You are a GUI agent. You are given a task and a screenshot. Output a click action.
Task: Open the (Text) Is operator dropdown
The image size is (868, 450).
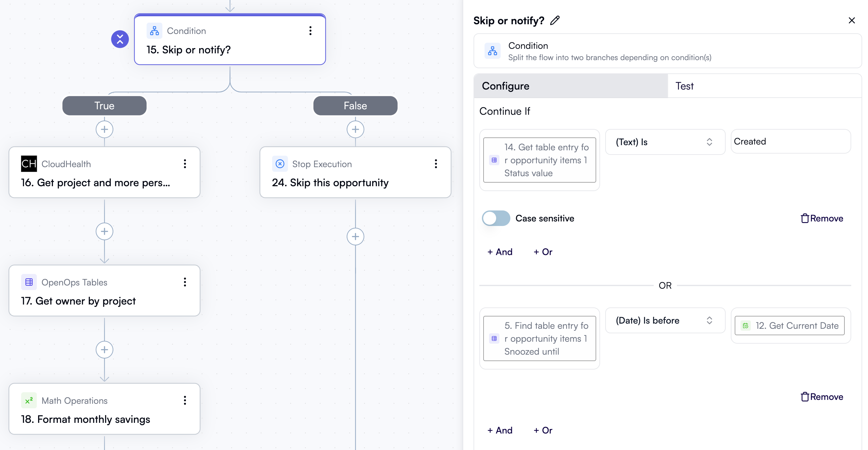pos(665,142)
